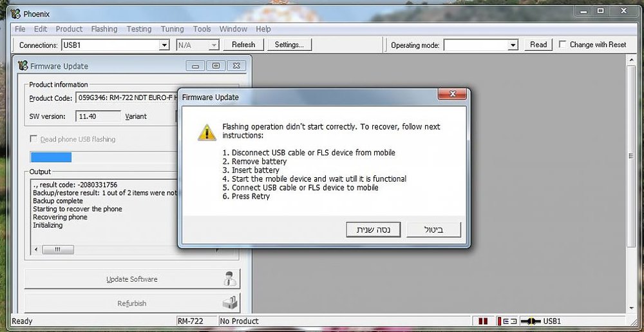
Task: Click the 'result code: -2080331756' output line
Action: coord(75,185)
